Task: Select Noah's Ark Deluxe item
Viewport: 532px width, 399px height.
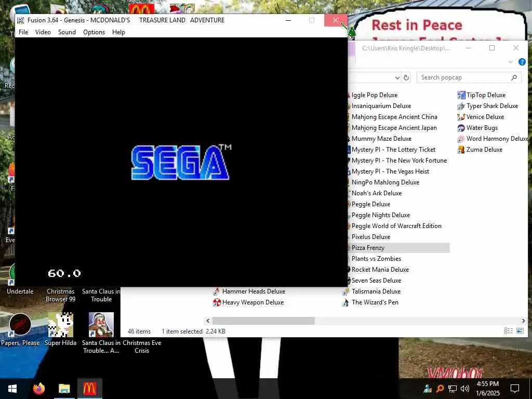Action: pos(376,193)
